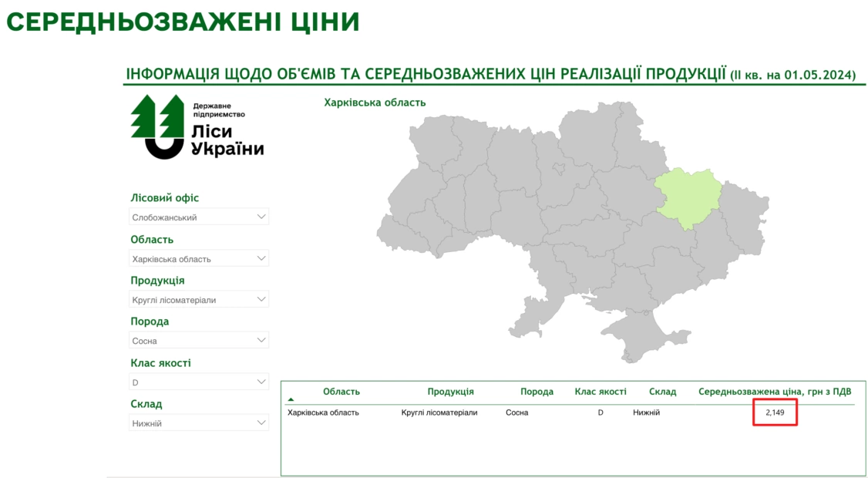Expand the Склад dropdown set to Нижній
Viewport: 868px width, 478px height.
[199, 423]
